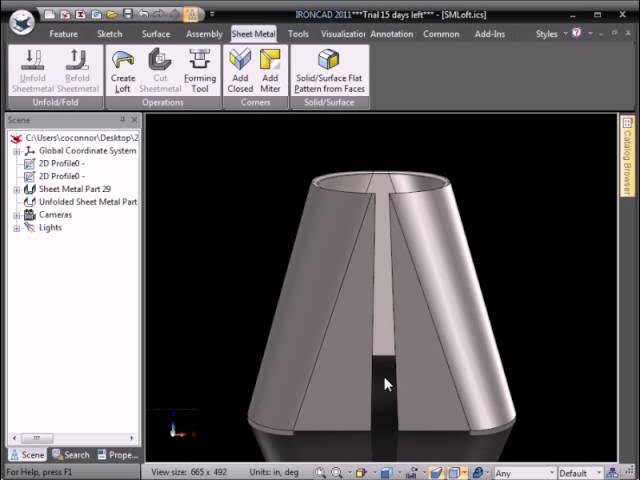The height and width of the screenshot is (480, 640).
Task: Click Solid/Surface Flat Pattern from Faces
Action: tap(329, 71)
